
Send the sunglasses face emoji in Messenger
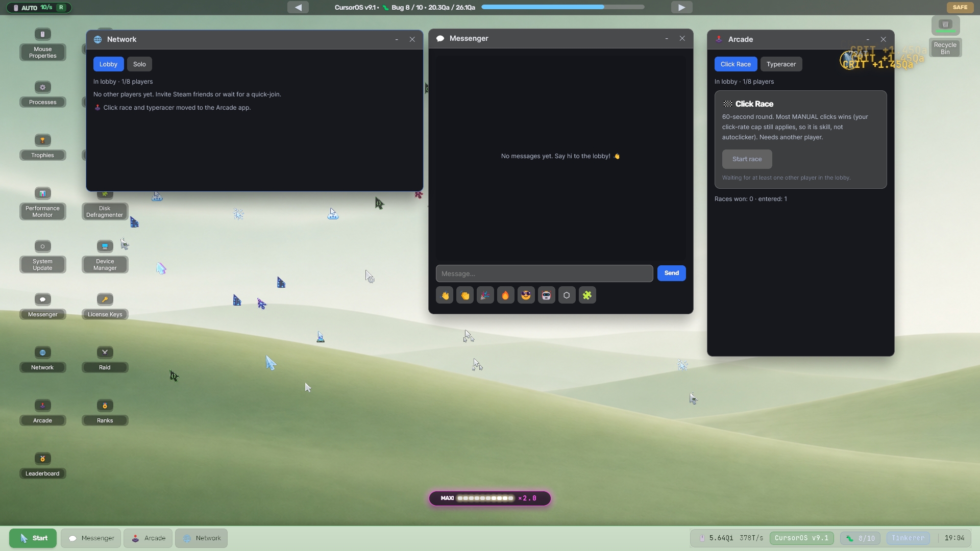[526, 295]
